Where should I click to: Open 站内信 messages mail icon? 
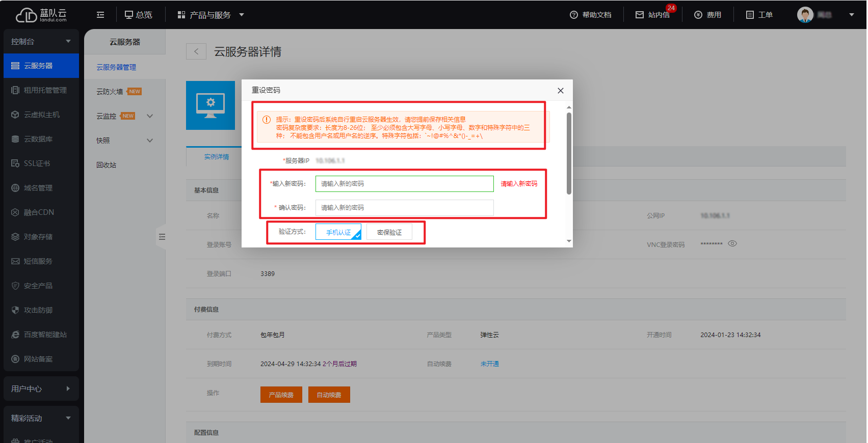coord(640,15)
